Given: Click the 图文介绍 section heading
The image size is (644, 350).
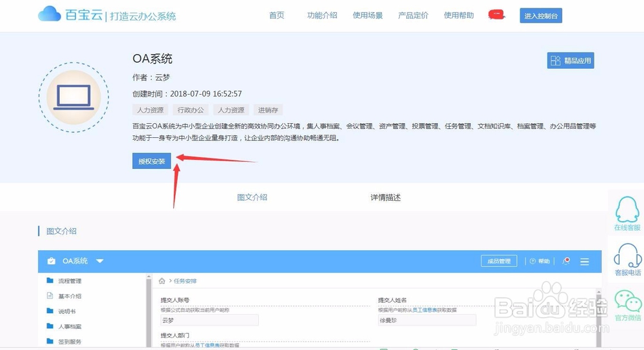Looking at the screenshot, I should click(x=61, y=231).
